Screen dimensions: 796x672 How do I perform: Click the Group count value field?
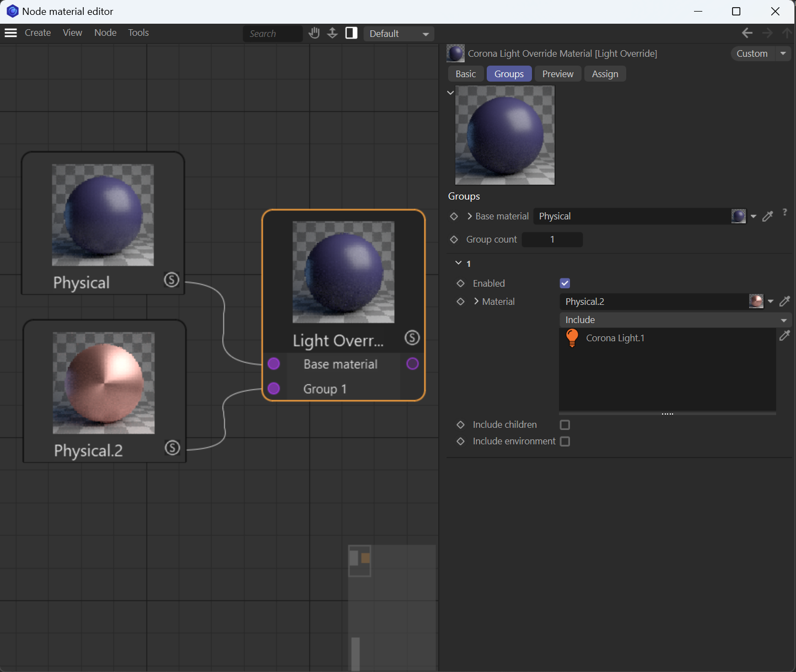pos(552,239)
